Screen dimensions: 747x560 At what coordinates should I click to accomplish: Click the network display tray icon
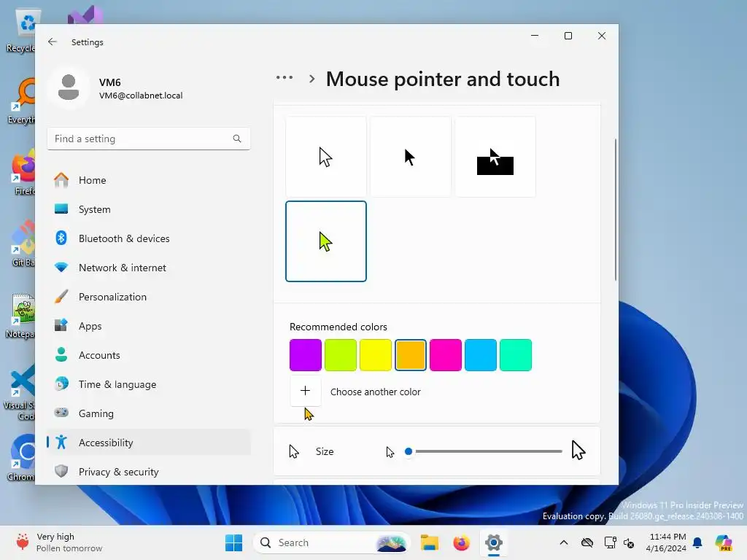tap(609, 542)
